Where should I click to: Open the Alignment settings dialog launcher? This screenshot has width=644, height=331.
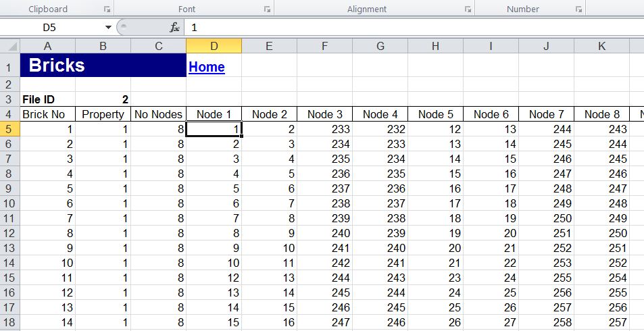[x=468, y=9]
